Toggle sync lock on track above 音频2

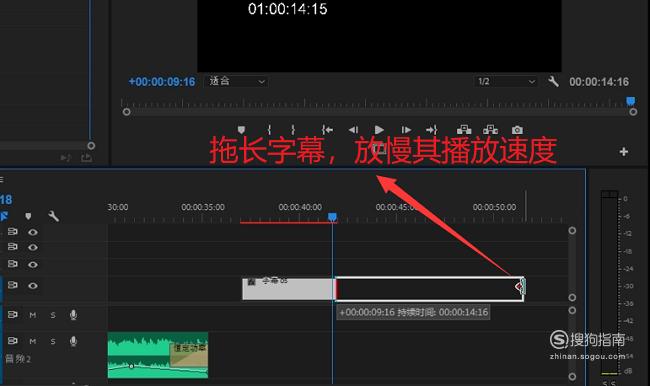click(13, 315)
